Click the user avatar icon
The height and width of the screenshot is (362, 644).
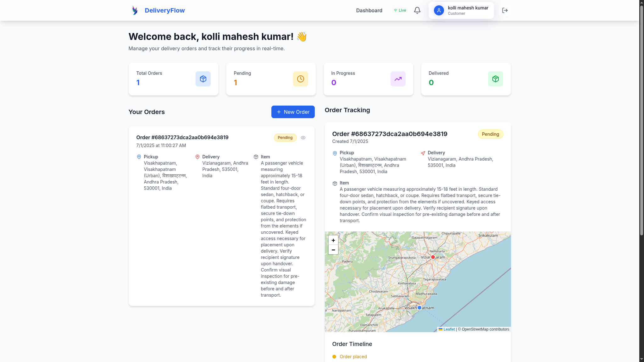coord(439,10)
